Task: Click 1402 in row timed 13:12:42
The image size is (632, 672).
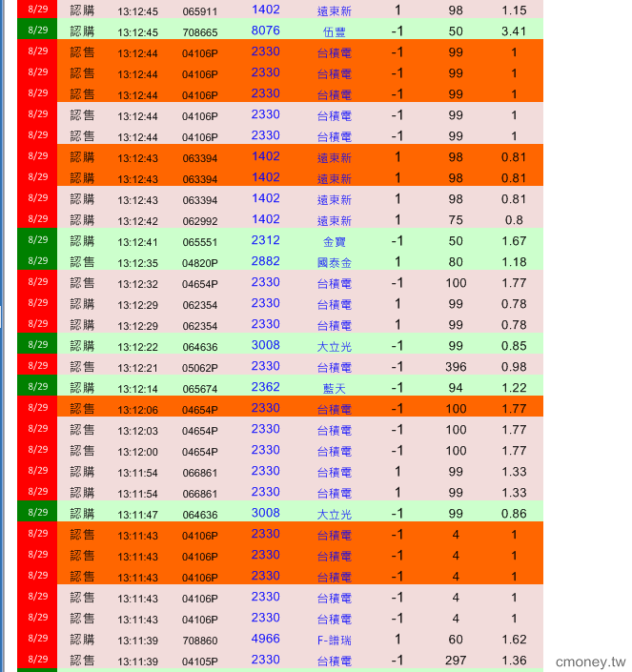Action: tap(265, 219)
